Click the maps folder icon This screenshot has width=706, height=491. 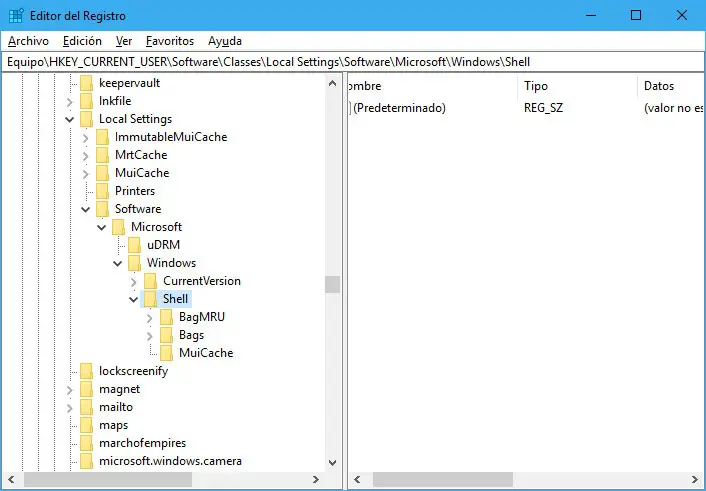(86, 425)
